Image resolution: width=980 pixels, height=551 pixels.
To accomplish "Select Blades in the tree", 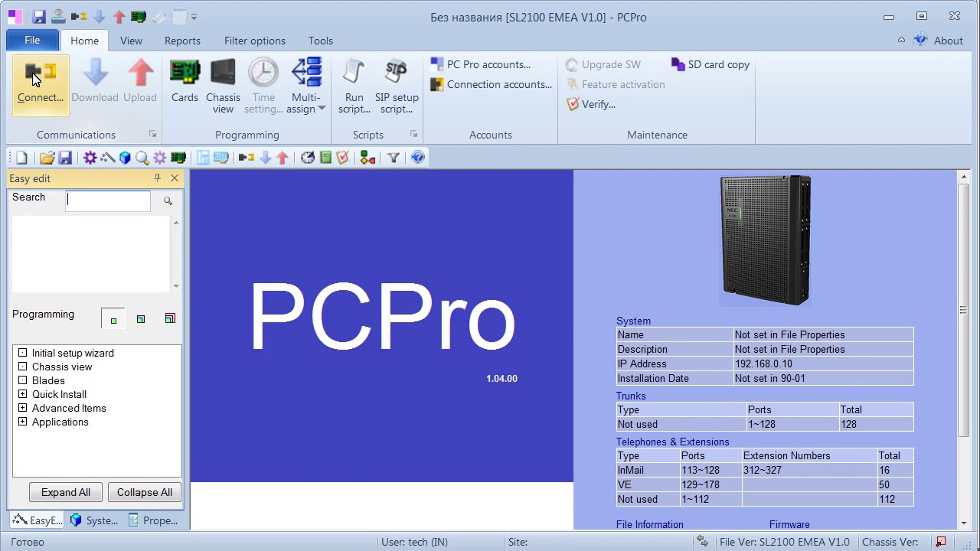I will tap(48, 380).
